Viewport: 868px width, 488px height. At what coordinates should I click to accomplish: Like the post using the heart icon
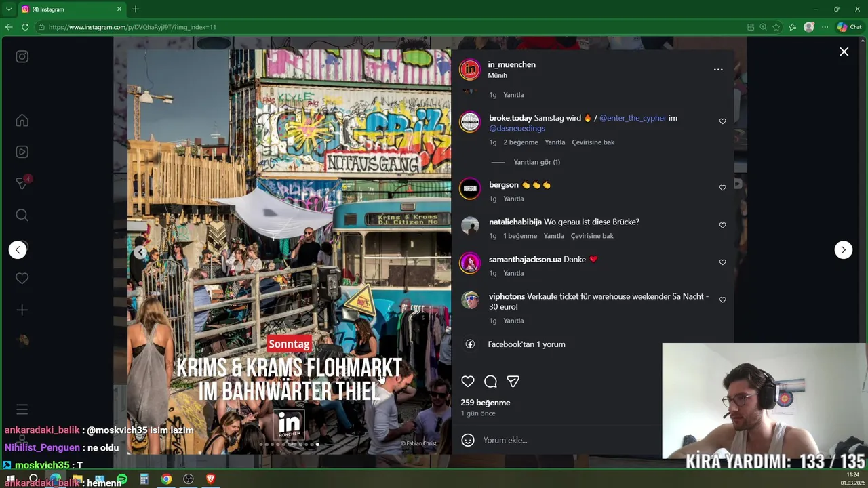pyautogui.click(x=468, y=382)
